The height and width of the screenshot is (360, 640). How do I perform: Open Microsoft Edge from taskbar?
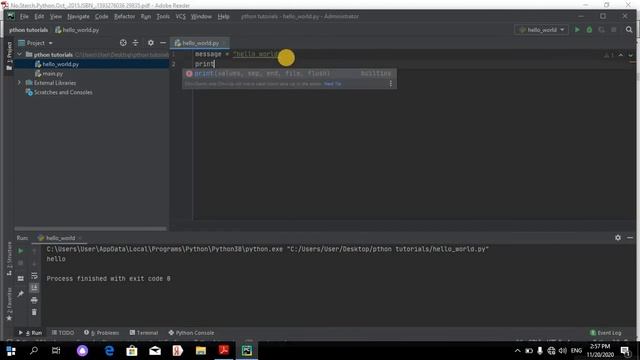[x=109, y=351]
